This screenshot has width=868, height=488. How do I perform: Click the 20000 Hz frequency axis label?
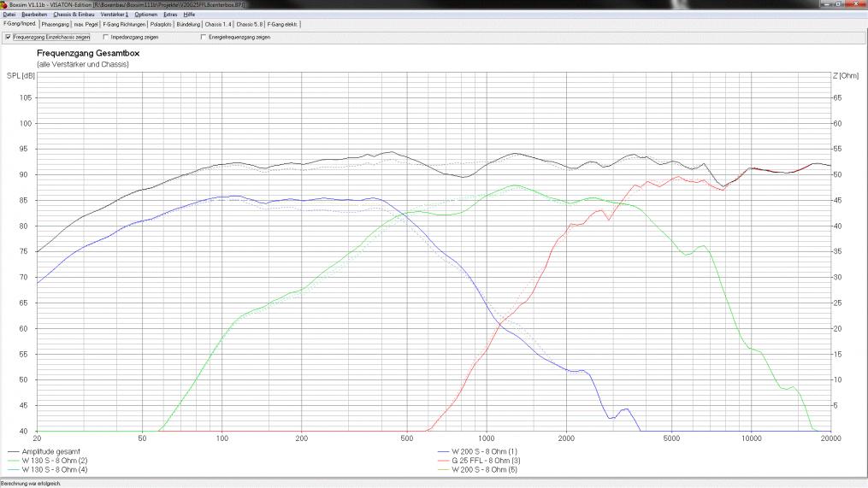[830, 438]
